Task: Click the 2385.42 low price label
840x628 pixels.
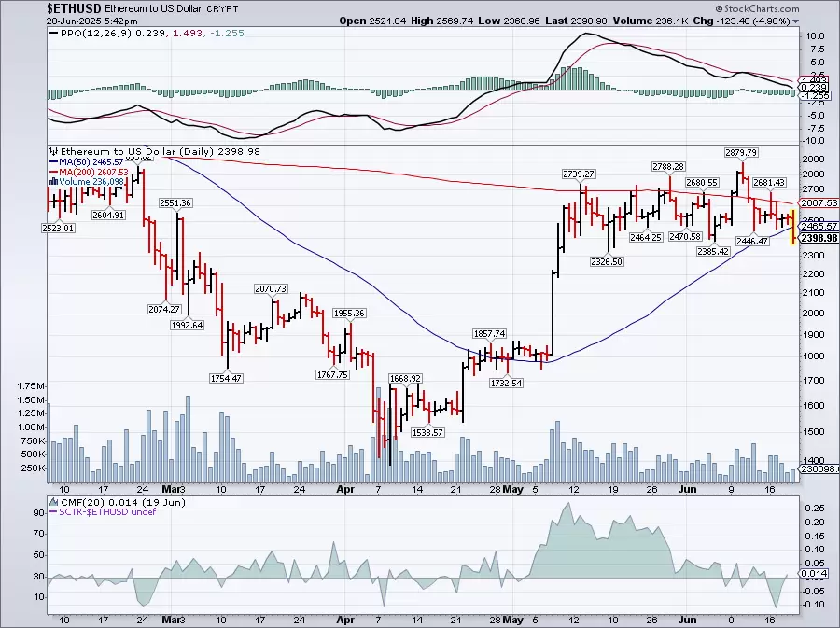Action: 713,252
